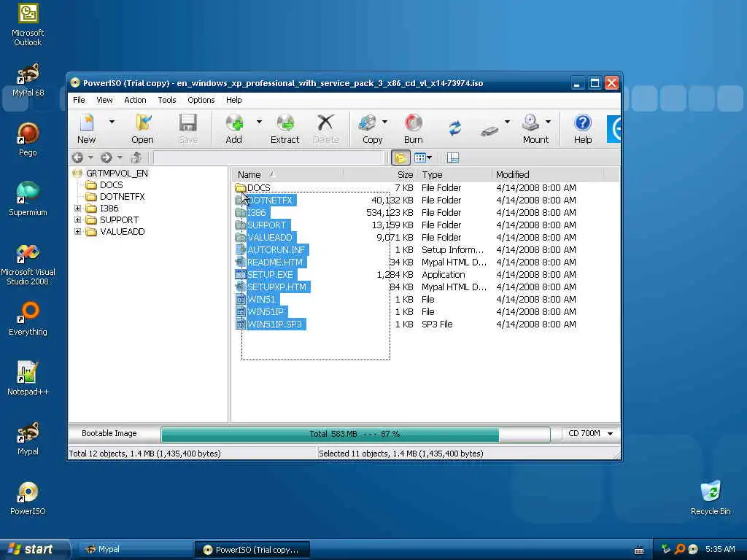Select WIN51IP.SP3 in the file list
This screenshot has width=747, height=560.
pos(274,324)
